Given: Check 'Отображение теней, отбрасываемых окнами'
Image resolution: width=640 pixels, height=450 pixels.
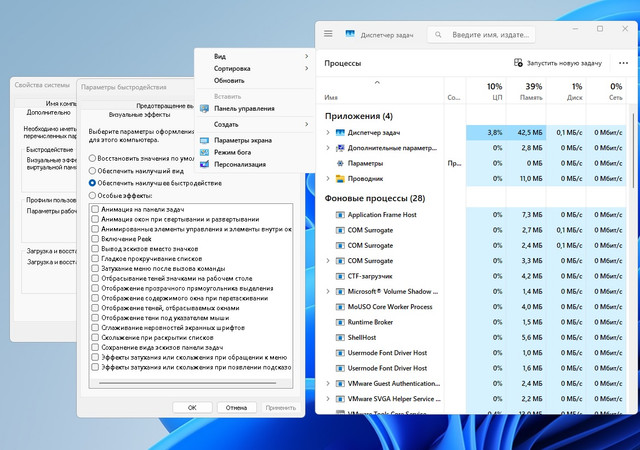Looking at the screenshot, I should point(95,308).
